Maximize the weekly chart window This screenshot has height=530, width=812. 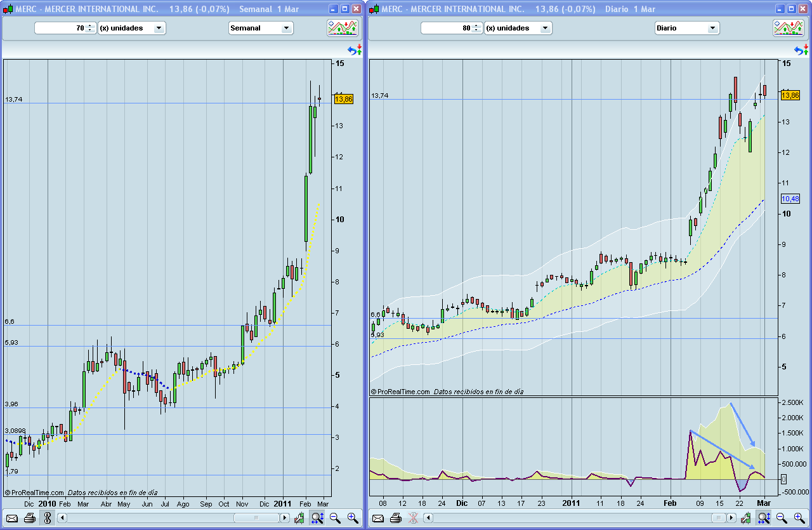(x=344, y=9)
